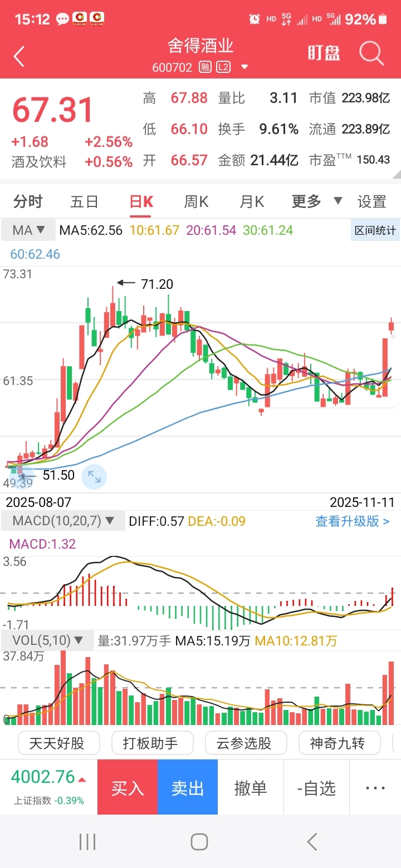Viewport: 401px width, 868px height.
Task: Open the 查看升级版 link
Action: 353,521
